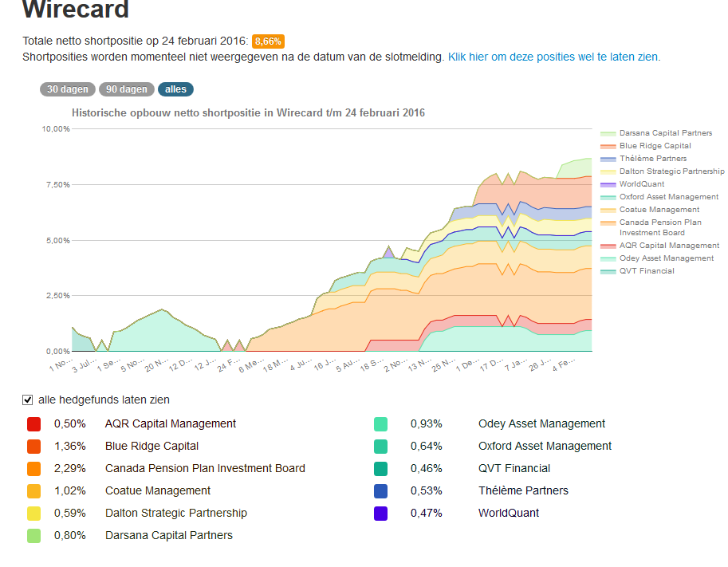Uncheck alle hedgefunds laten zien checkbox
728x567 pixels.
pyautogui.click(x=27, y=400)
